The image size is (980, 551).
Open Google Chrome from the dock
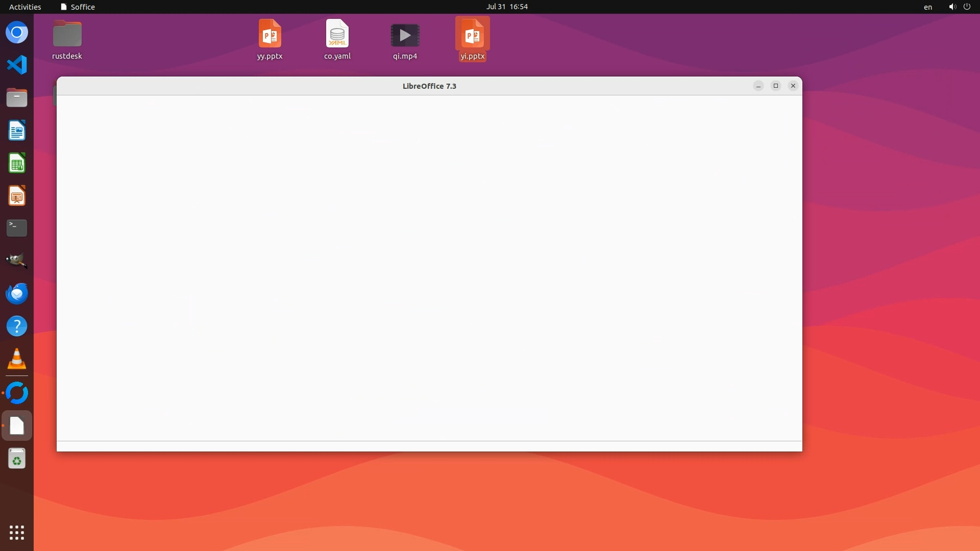tap(17, 33)
